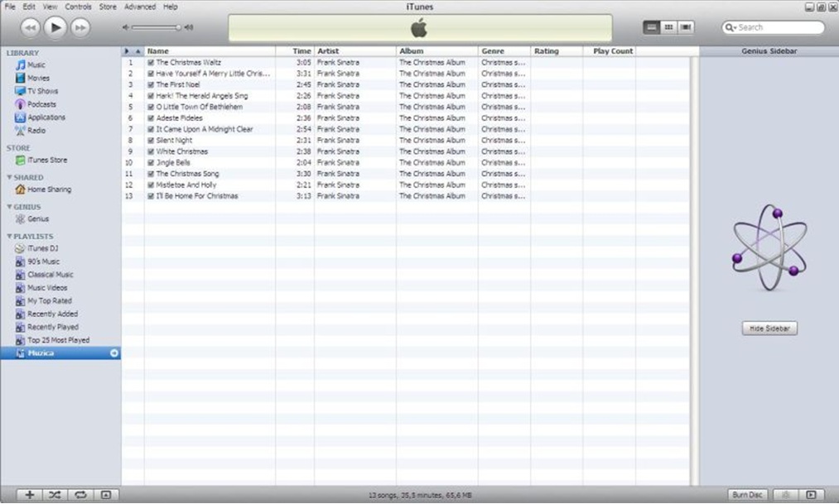Toggle repeat icon in bottom bar
839x504 pixels.
coord(80,495)
